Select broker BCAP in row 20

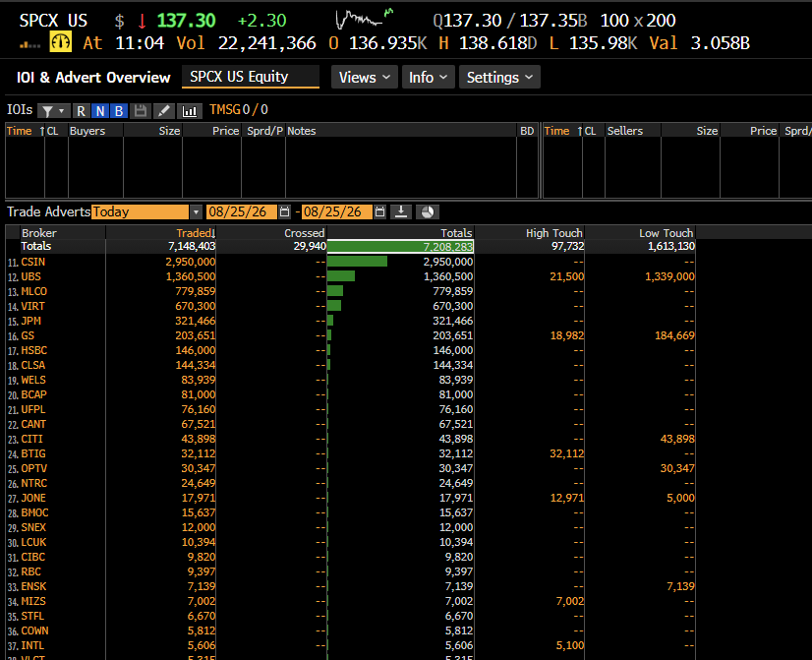34,394
